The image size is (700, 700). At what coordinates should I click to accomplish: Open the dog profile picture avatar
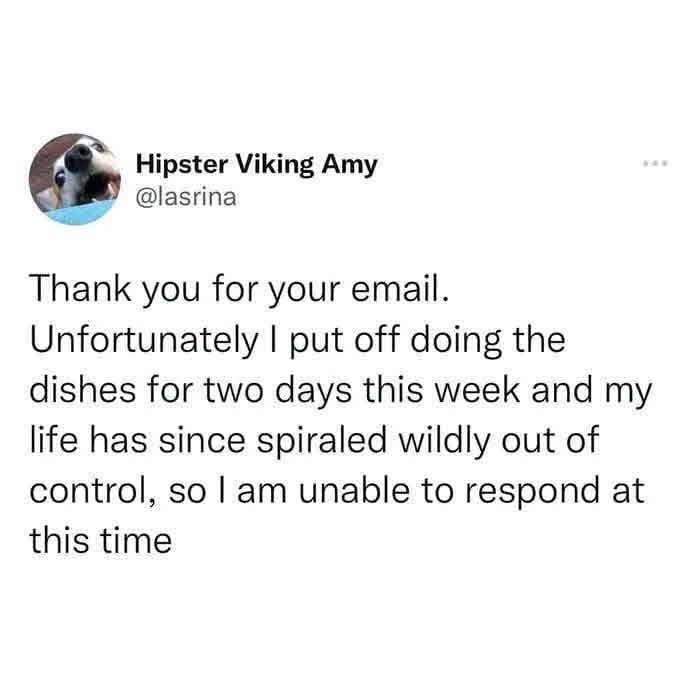point(75,179)
